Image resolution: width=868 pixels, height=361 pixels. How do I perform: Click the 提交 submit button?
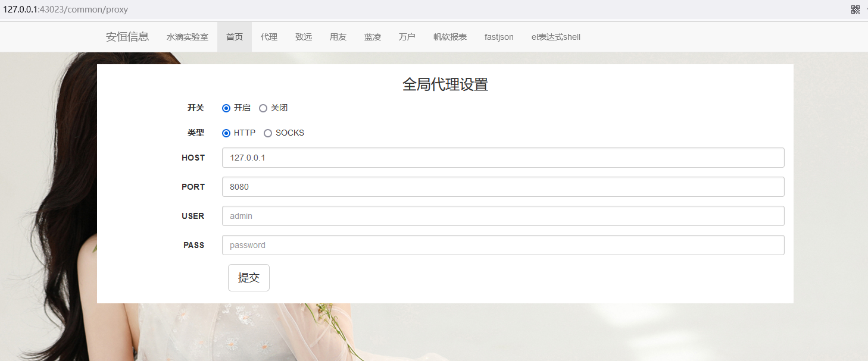tap(249, 278)
